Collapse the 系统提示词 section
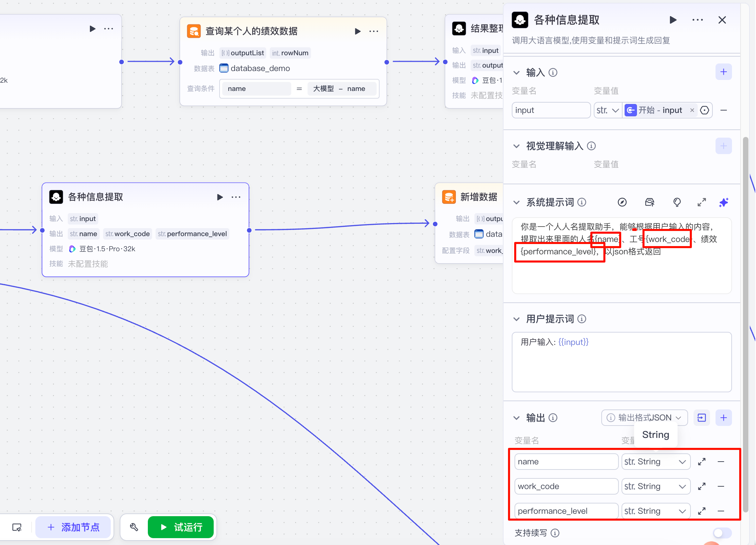Viewport: 756px width, 545px height. tap(516, 202)
